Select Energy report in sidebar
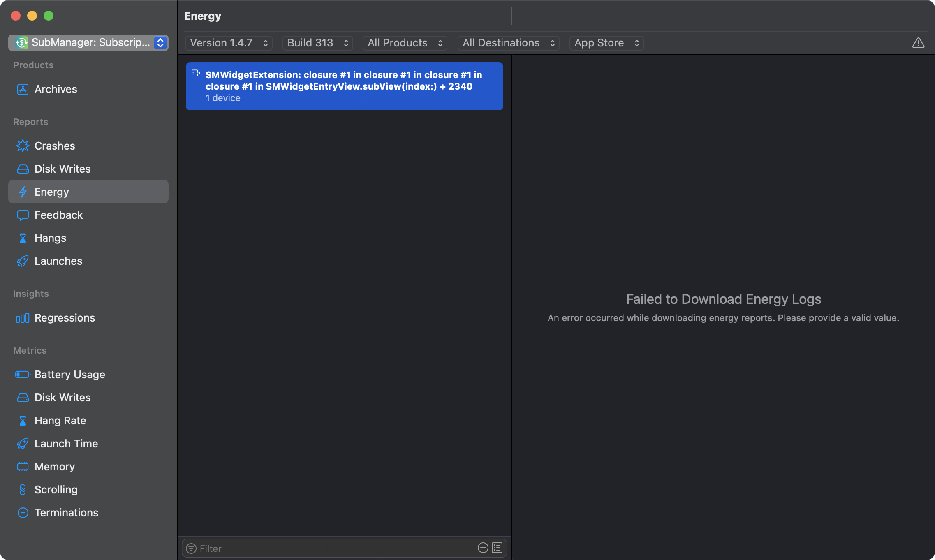935x560 pixels. [x=88, y=192]
